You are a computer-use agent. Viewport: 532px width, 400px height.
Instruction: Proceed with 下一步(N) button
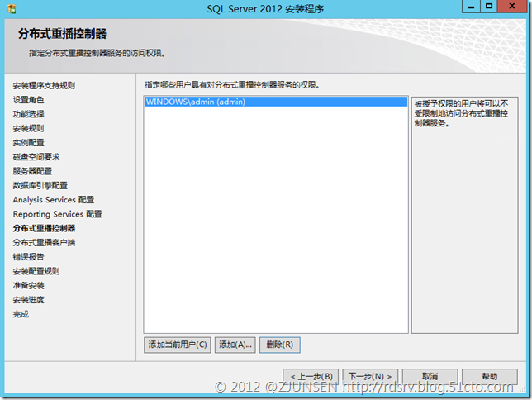pos(370,376)
